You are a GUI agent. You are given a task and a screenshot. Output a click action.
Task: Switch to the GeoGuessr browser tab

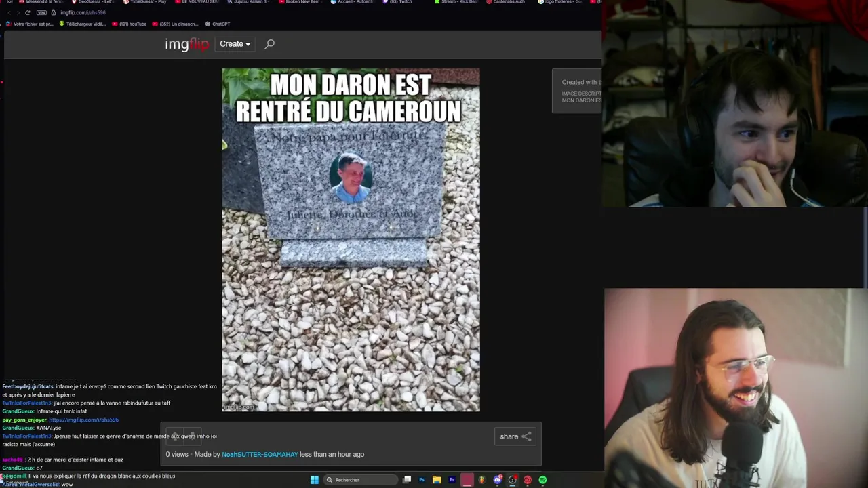(x=92, y=2)
